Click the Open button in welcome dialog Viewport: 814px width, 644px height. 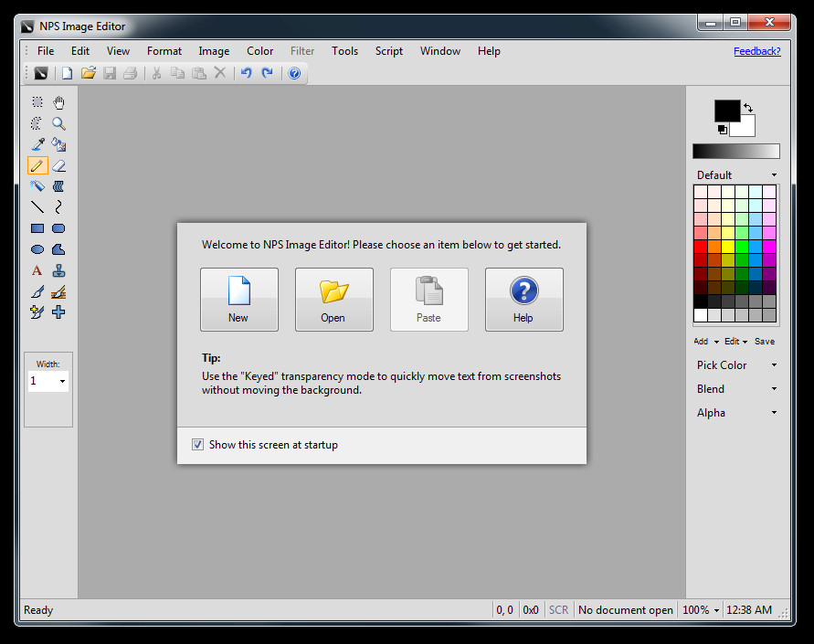coord(334,300)
